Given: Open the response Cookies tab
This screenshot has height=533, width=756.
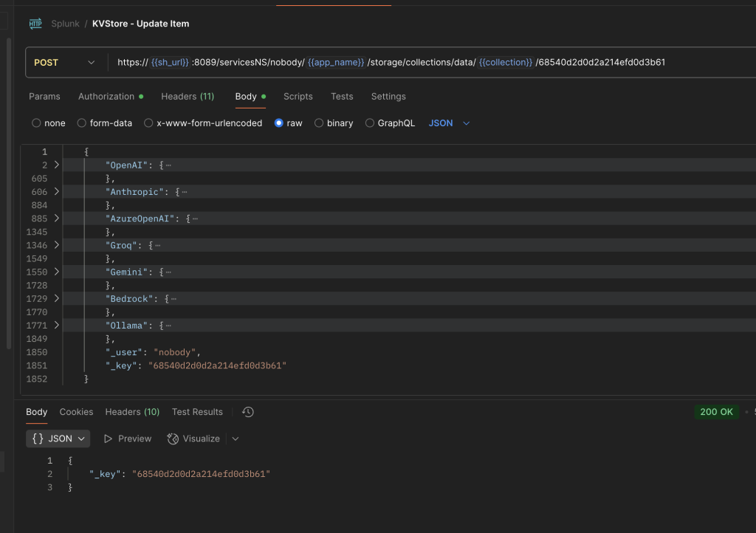Looking at the screenshot, I should (x=76, y=412).
